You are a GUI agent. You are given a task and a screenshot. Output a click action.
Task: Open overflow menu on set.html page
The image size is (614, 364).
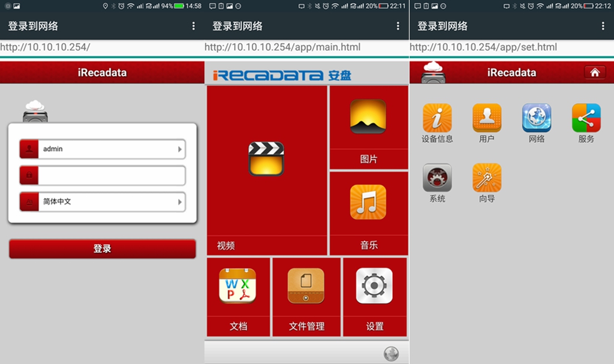tap(603, 26)
